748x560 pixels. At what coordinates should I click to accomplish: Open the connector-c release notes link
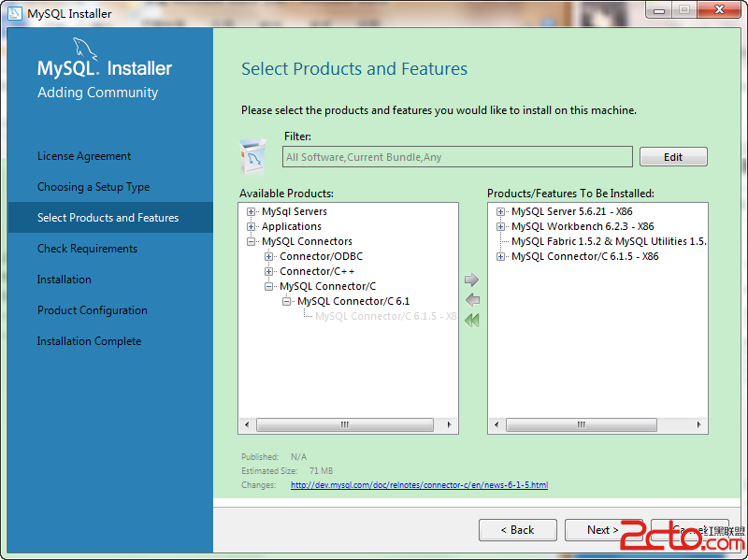pos(419,485)
